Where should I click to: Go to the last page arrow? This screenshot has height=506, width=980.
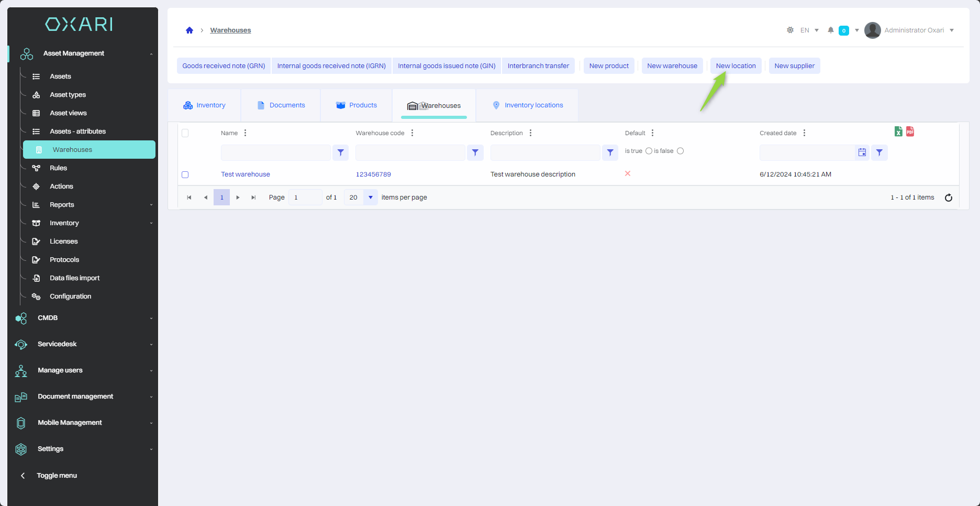pyautogui.click(x=253, y=197)
